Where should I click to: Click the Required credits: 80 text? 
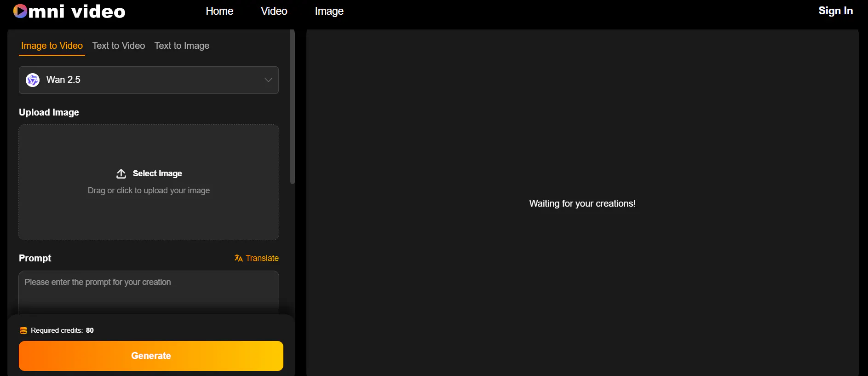pyautogui.click(x=62, y=330)
